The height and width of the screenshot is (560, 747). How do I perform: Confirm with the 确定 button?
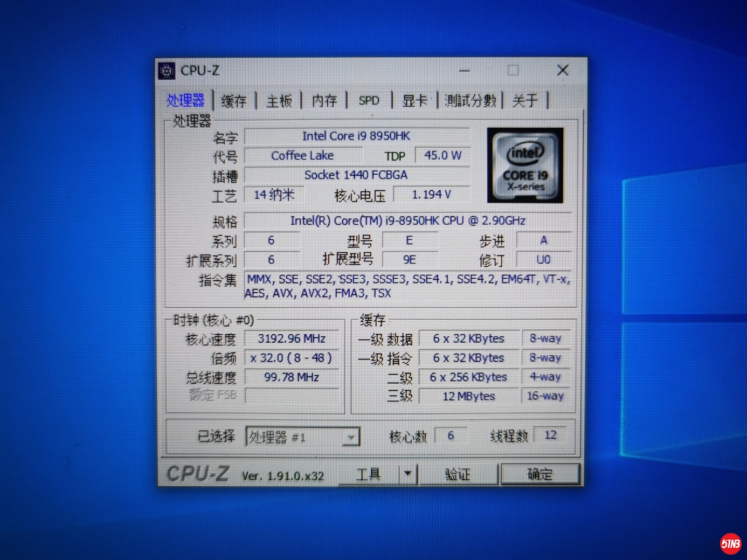tap(540, 474)
